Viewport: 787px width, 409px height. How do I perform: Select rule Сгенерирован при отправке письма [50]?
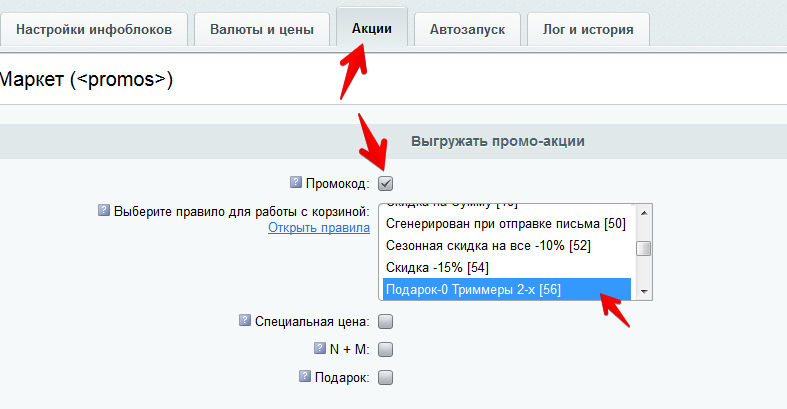coord(506,221)
